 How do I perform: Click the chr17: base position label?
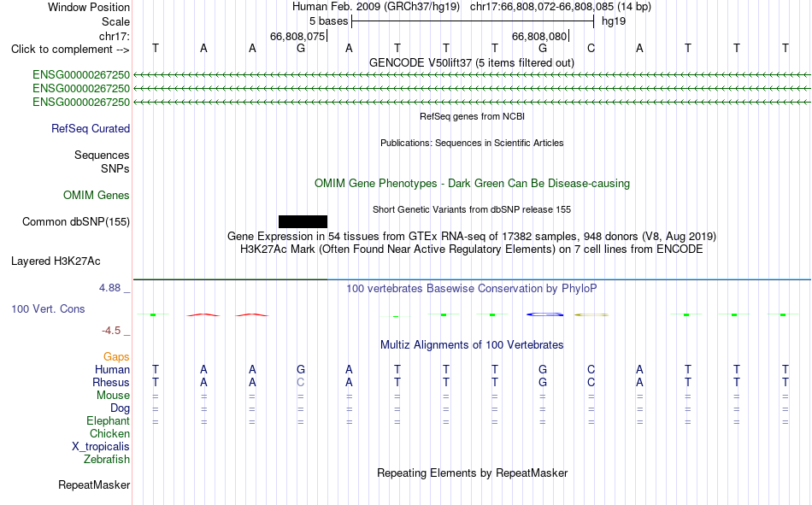tap(115, 36)
